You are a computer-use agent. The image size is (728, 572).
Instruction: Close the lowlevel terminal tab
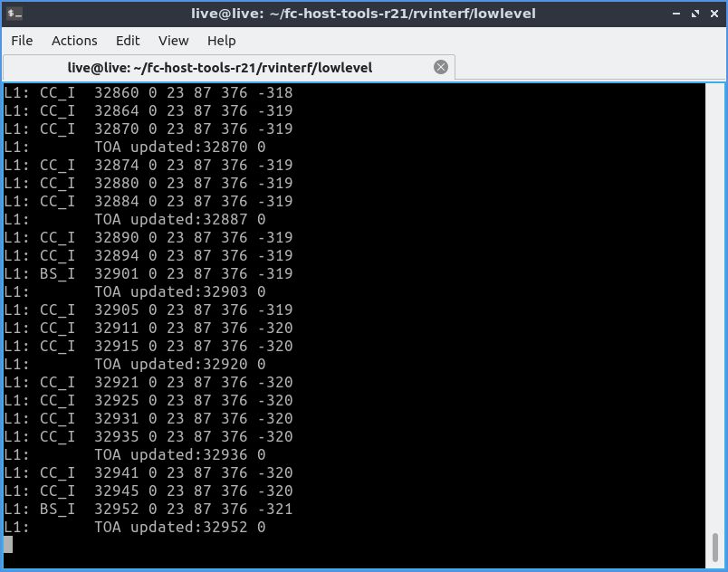coord(441,67)
